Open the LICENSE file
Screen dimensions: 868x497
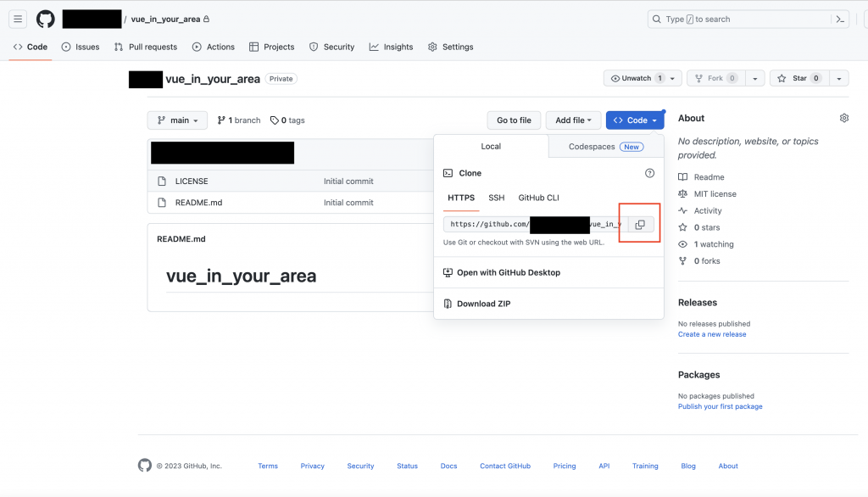pyautogui.click(x=192, y=181)
